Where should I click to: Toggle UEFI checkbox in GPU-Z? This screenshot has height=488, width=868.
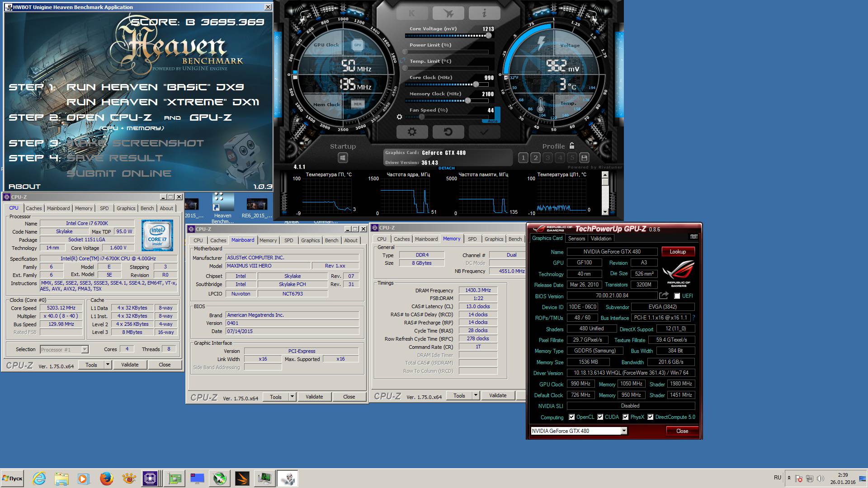click(677, 296)
